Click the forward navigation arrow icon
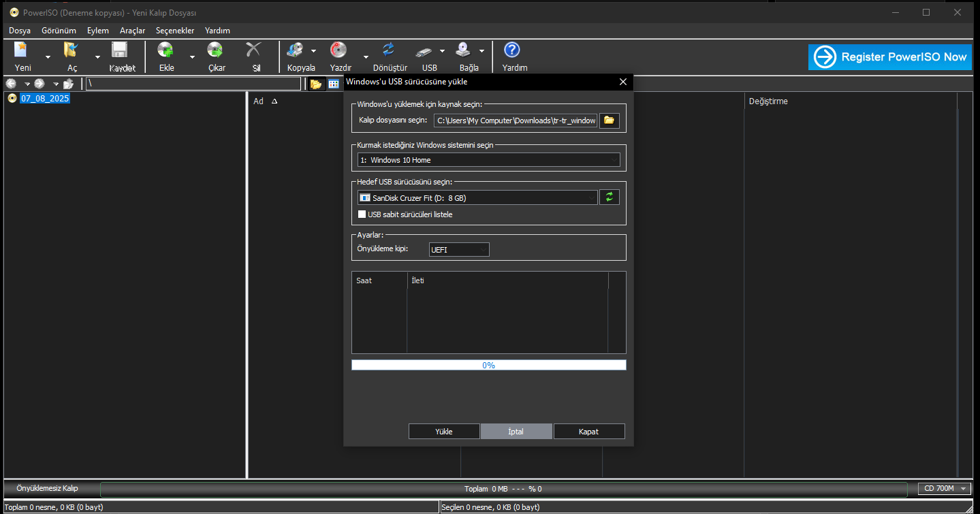980x514 pixels. click(39, 84)
